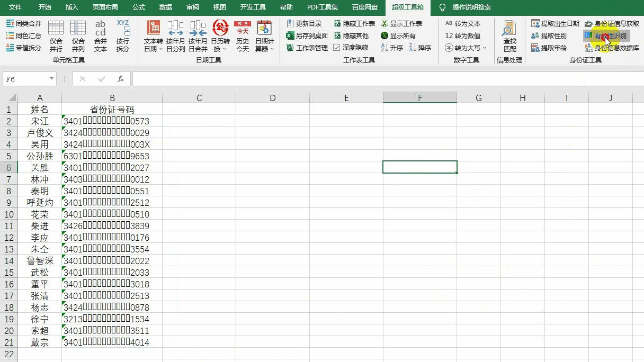Select cell A7 containing 林冲
This screenshot has width=644, height=362.
(x=40, y=179)
